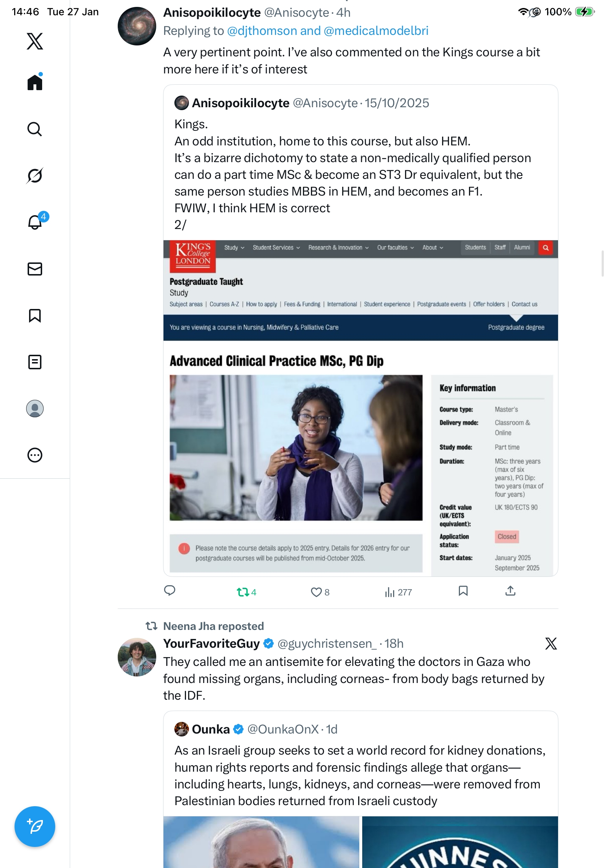Reply to Anisopoikilocyte's post
Viewport: 606px width, 868px height.
point(170,591)
